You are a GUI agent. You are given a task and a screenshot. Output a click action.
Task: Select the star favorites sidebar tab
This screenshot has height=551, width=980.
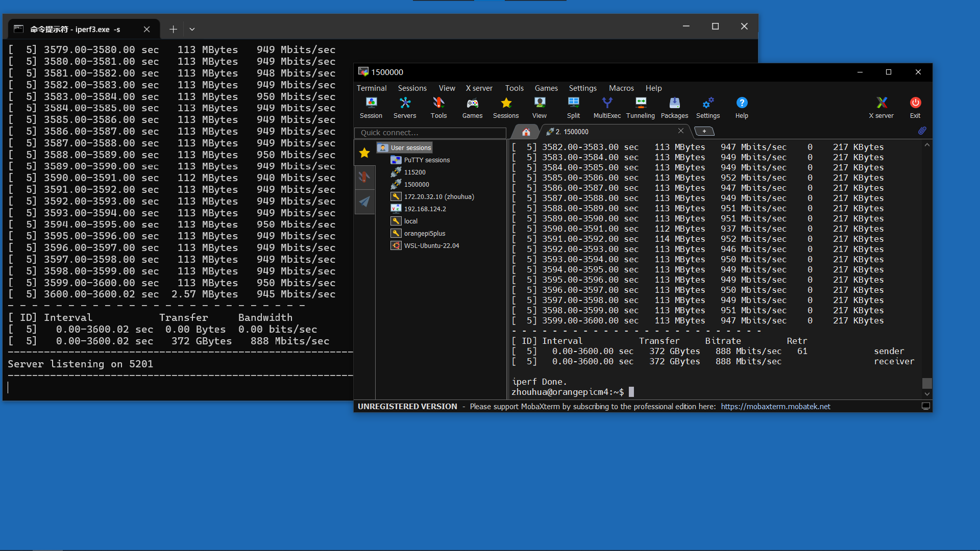364,153
